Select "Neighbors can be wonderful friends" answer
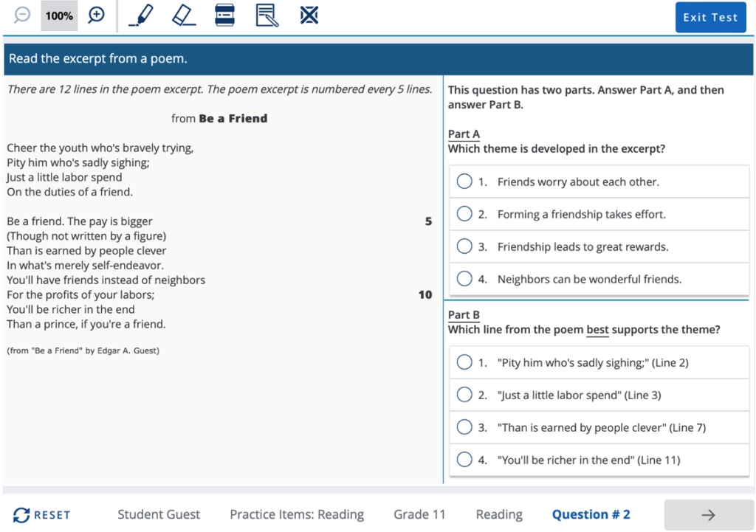Image resolution: width=756 pixels, height=532 pixels. (x=464, y=279)
